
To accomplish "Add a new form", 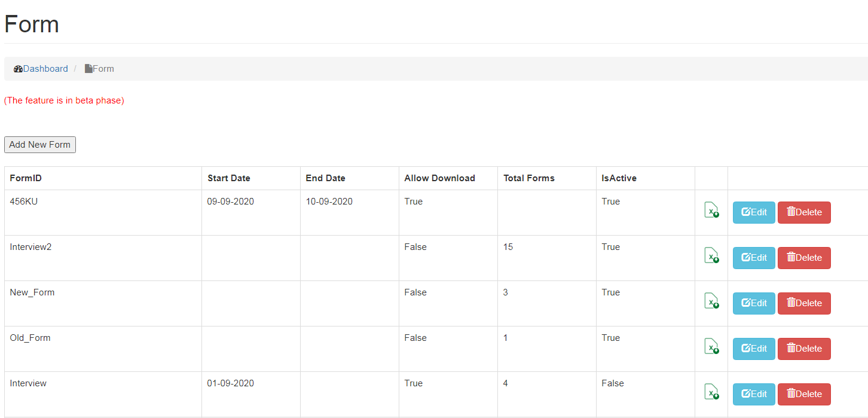I will [x=40, y=145].
